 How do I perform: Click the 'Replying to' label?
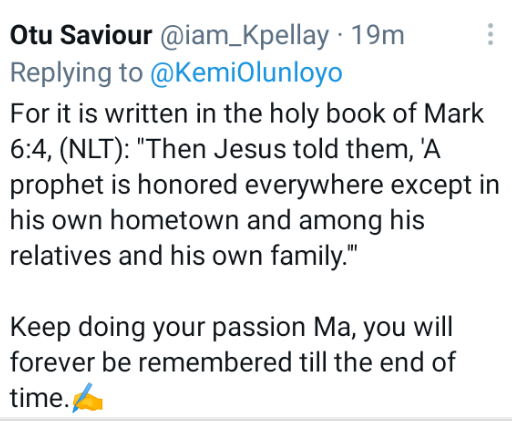(x=77, y=73)
